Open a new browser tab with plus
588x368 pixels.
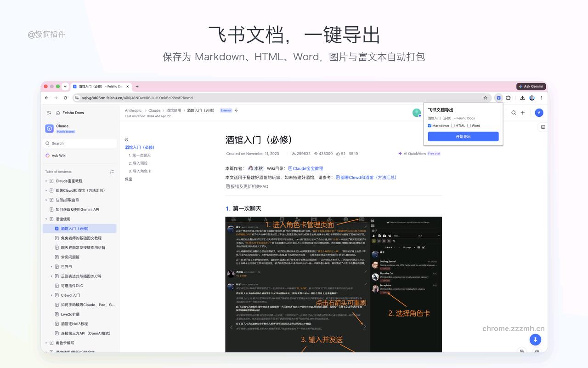pyautogui.click(x=137, y=86)
